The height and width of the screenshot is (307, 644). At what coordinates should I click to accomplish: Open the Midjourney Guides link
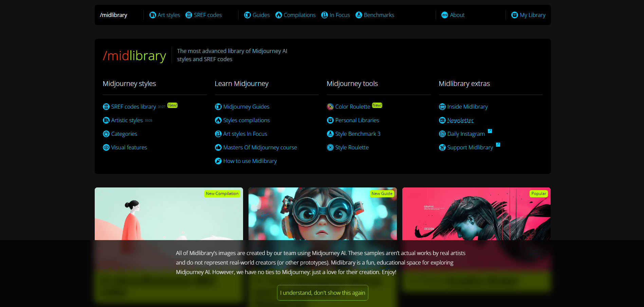click(246, 107)
